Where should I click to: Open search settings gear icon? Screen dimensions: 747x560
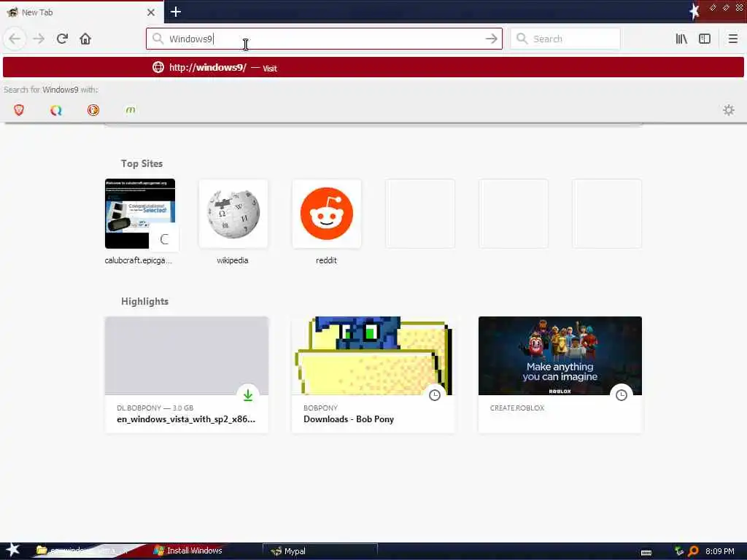(729, 110)
